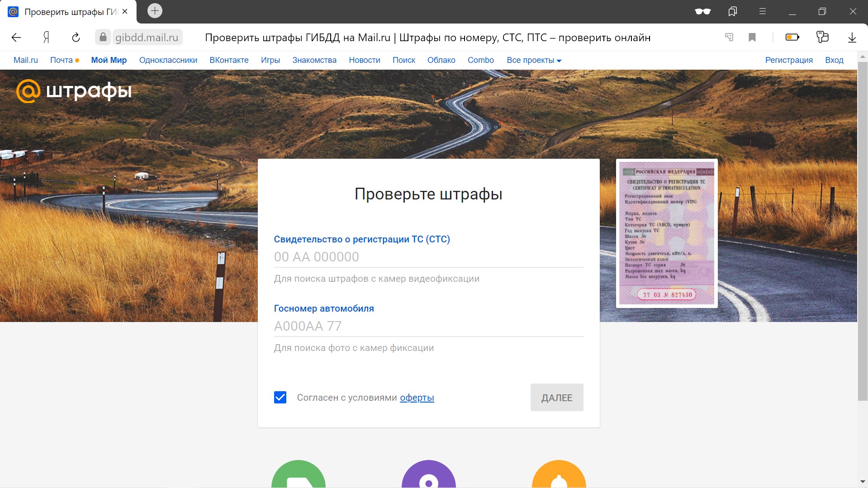868x488 pixels.
Task: Click the Регистрация link
Action: pyautogui.click(x=788, y=60)
